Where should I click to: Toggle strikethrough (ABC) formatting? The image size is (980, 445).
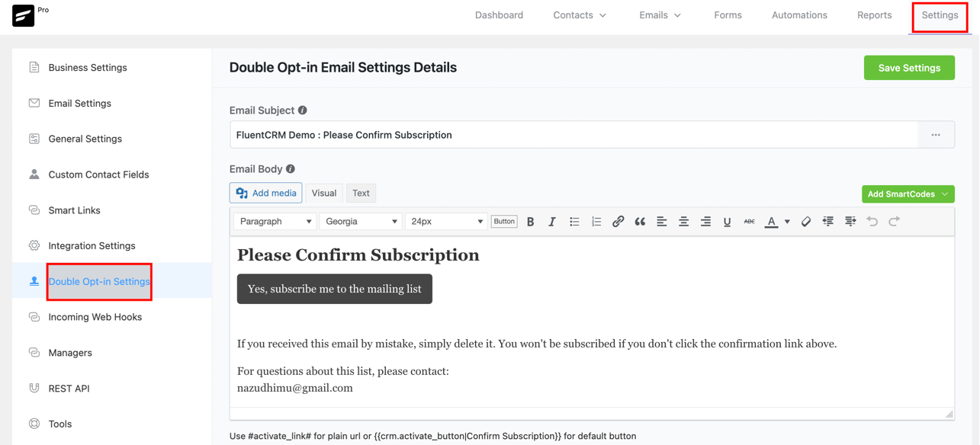tap(749, 222)
